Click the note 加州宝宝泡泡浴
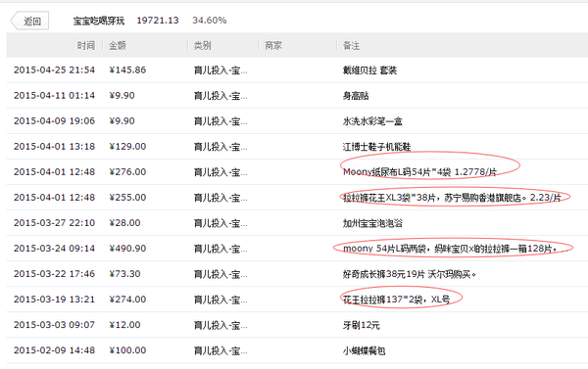 (x=372, y=223)
